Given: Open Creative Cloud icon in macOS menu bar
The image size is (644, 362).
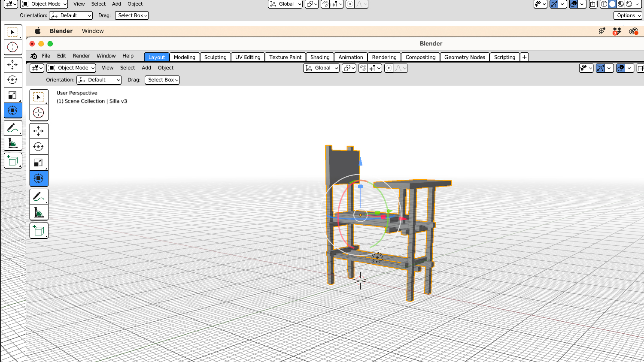Looking at the screenshot, I should [633, 31].
